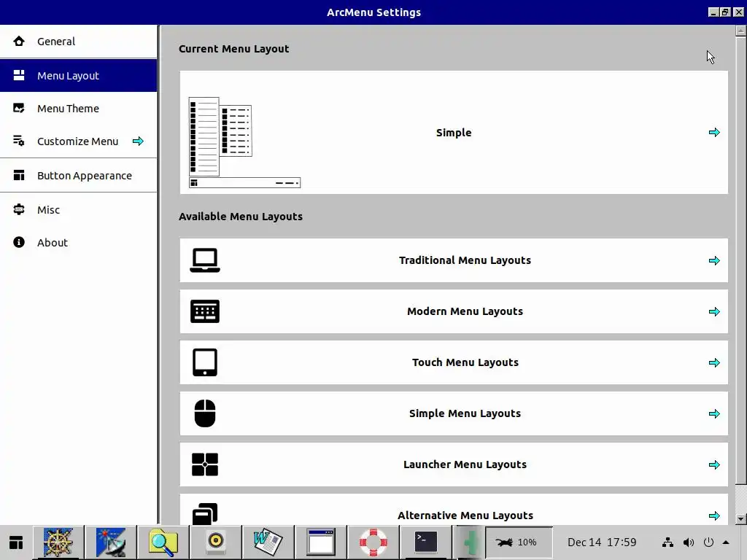Image resolution: width=747 pixels, height=560 pixels.
Task: Expand Launcher Menu Layouts arrow
Action: (714, 464)
